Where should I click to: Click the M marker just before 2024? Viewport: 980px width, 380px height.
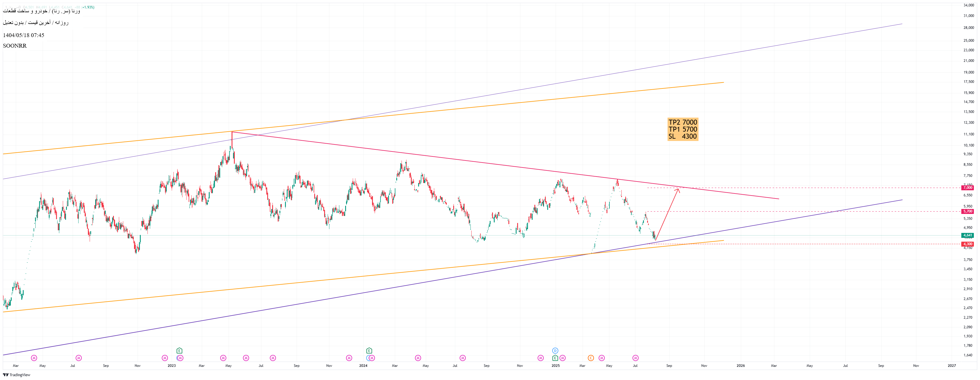(x=349, y=358)
